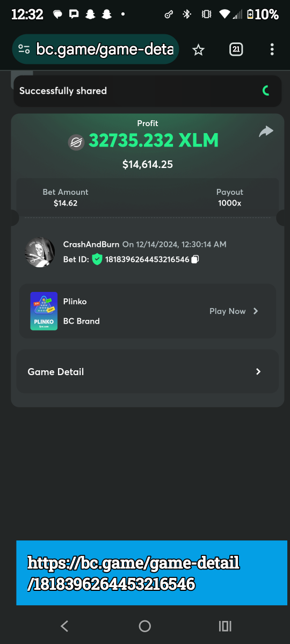Tap the site settings icon in address bar
Screen dimensions: 290x644
point(24,49)
